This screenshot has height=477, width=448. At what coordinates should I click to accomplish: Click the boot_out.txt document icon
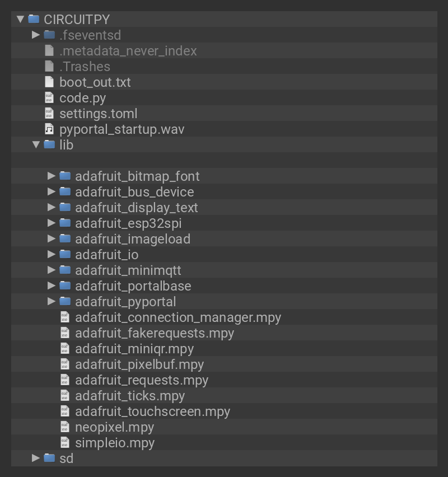pyautogui.click(x=49, y=82)
